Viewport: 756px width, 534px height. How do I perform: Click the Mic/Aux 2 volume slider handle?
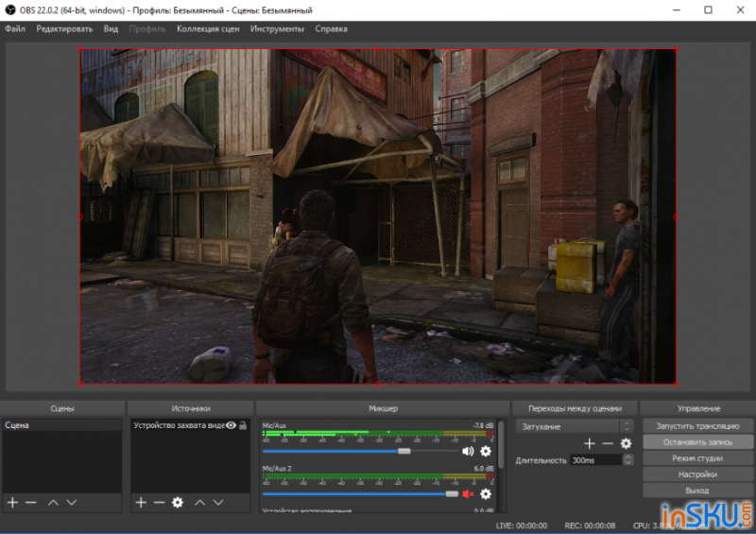click(452, 494)
